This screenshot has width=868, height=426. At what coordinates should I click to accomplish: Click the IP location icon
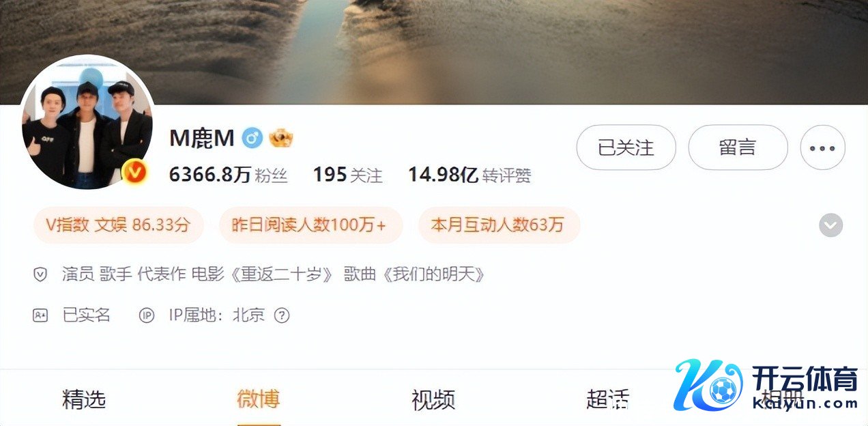pos(147,315)
